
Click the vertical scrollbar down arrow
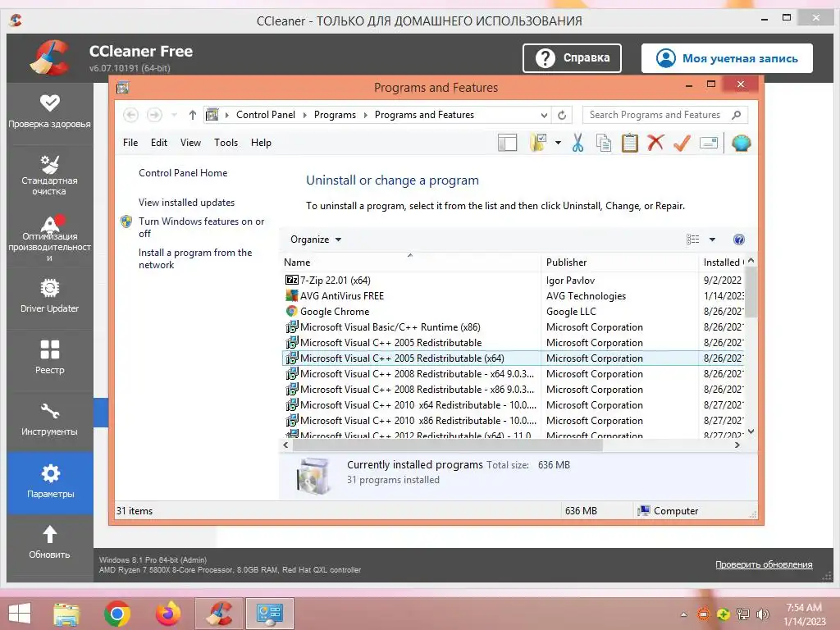pos(751,431)
